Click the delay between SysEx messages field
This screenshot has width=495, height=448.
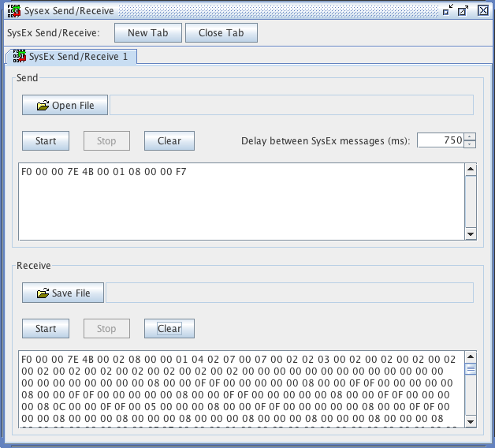[x=440, y=140]
